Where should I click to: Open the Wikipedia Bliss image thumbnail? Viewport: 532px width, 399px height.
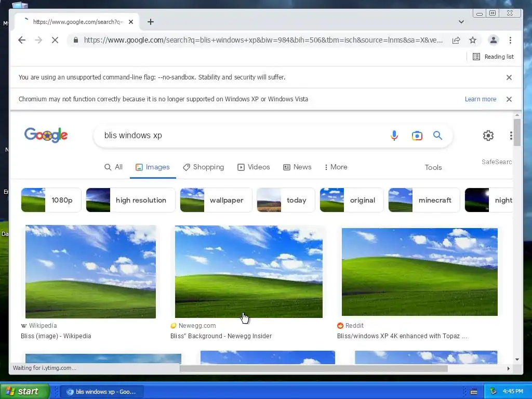click(90, 272)
